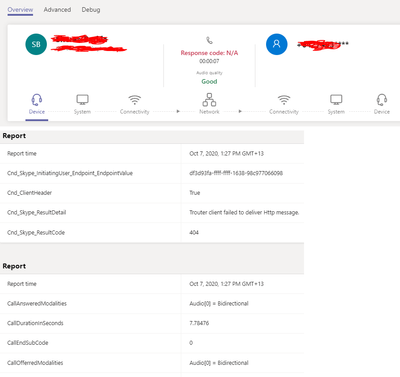Click the 7.78476 duration value

click(x=199, y=323)
